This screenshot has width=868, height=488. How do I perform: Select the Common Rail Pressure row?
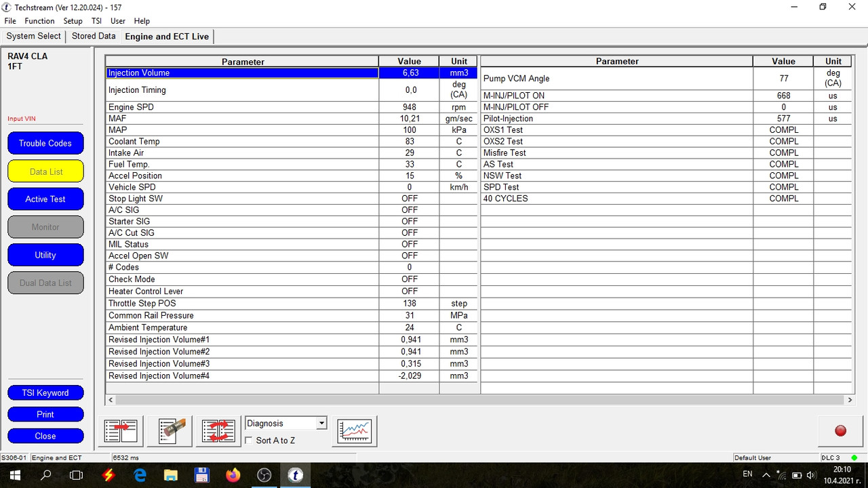pos(292,315)
